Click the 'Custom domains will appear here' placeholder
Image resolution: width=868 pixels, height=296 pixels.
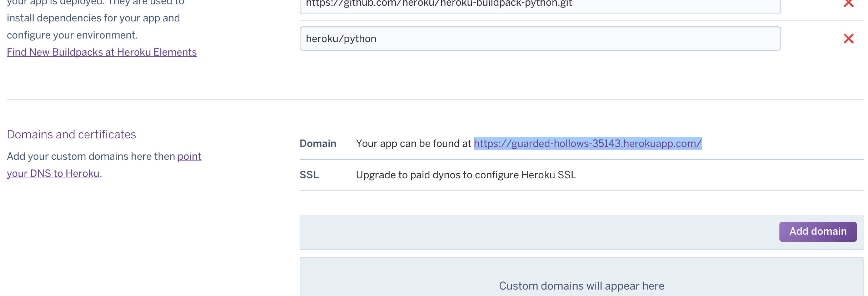click(x=582, y=286)
